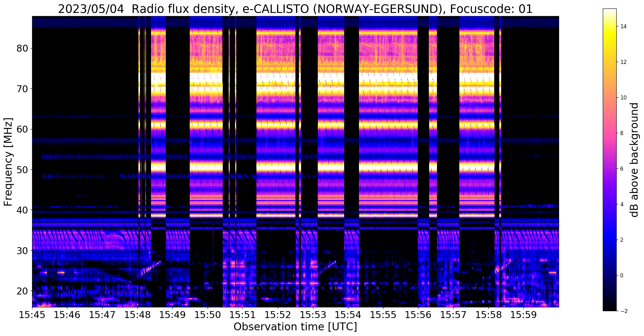Image resolution: width=644 pixels, height=336 pixels.
Task: Click the 70 MHz frequency tick label
Action: (x=22, y=89)
